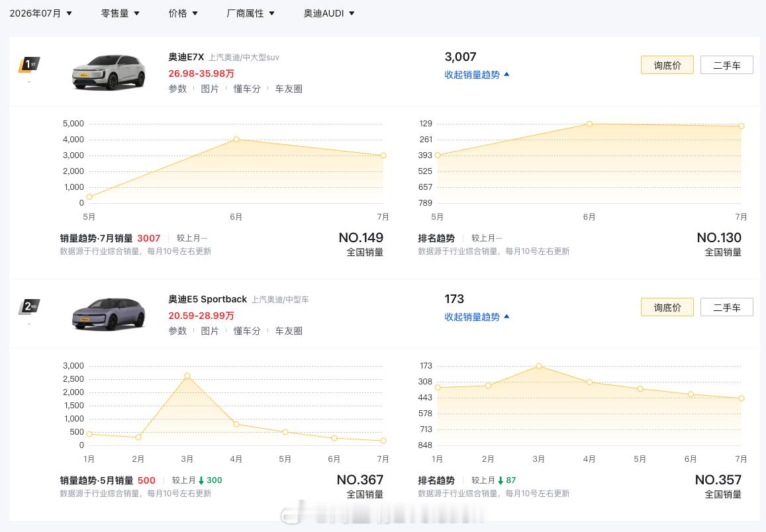Click NO.367 national sales rank

[360, 480]
